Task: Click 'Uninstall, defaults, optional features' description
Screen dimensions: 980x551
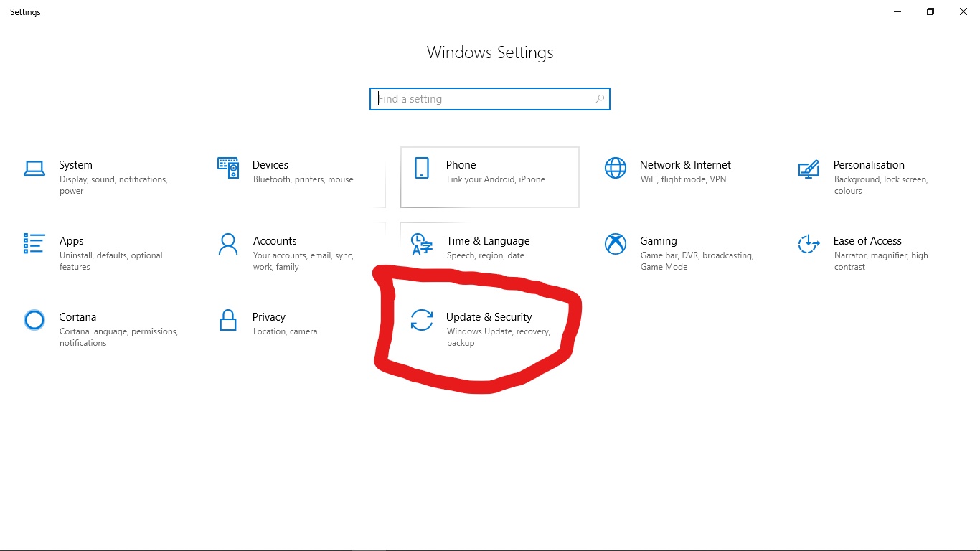Action: (111, 261)
